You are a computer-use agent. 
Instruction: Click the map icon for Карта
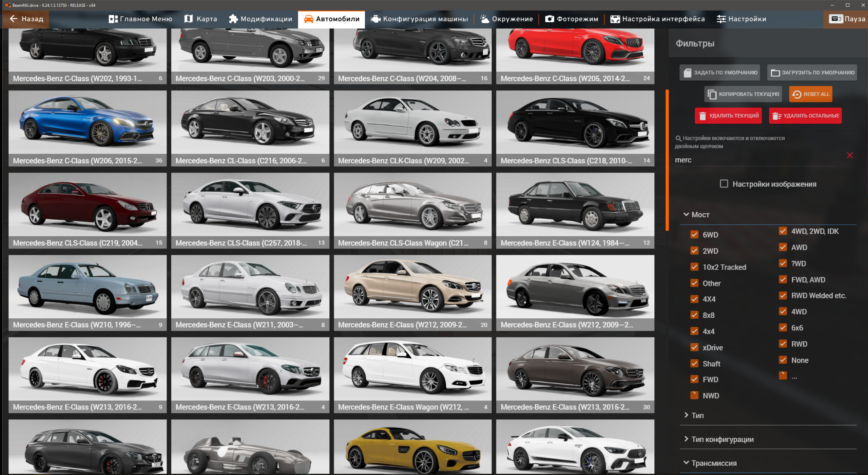pyautogui.click(x=189, y=19)
